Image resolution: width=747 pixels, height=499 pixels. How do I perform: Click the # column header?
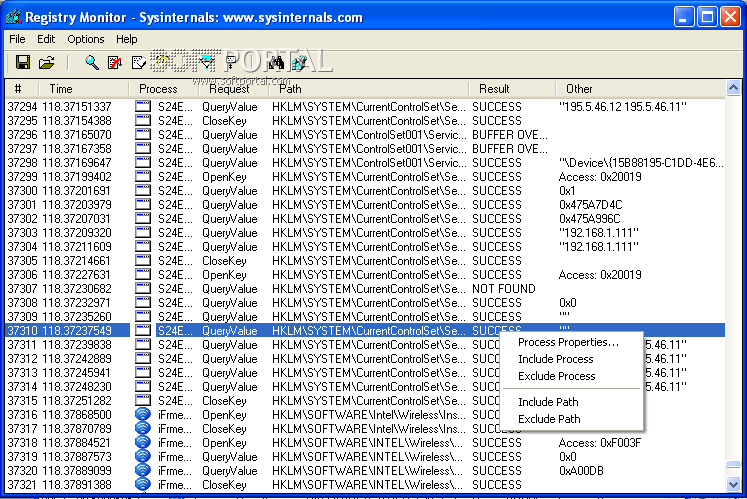pyautogui.click(x=21, y=89)
